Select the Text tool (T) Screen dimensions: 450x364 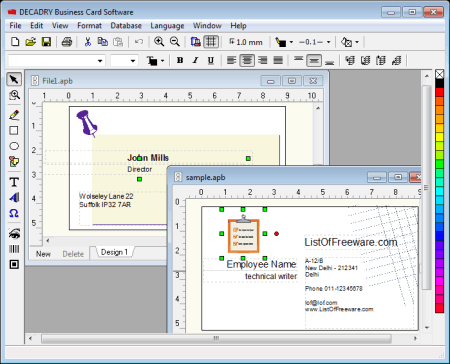click(x=14, y=182)
